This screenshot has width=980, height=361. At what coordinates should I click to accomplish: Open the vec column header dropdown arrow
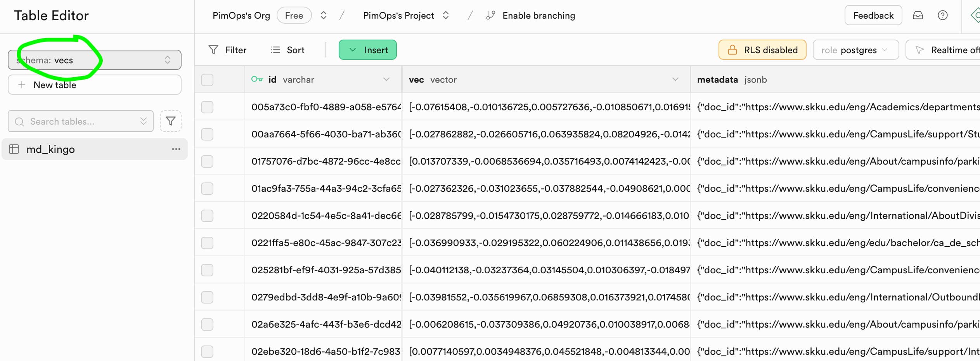pyautogui.click(x=675, y=79)
